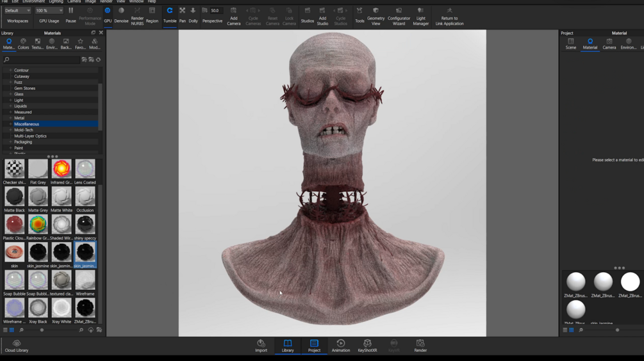Click Return to Link Application

(449, 17)
